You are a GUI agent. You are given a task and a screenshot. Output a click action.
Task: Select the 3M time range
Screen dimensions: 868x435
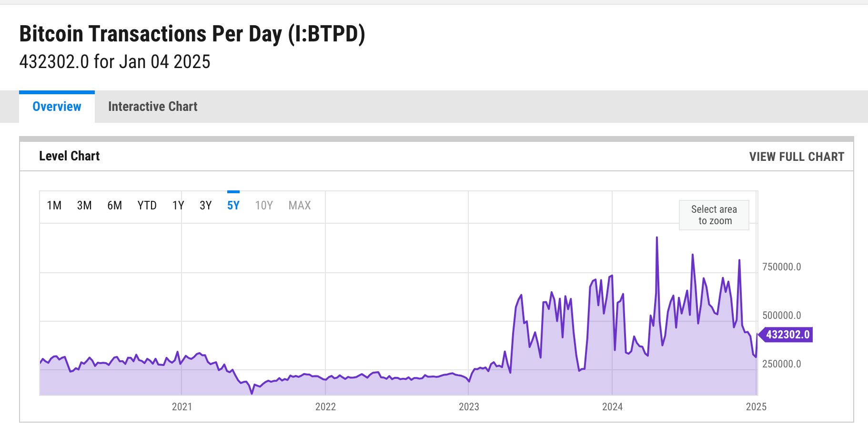pyautogui.click(x=84, y=206)
